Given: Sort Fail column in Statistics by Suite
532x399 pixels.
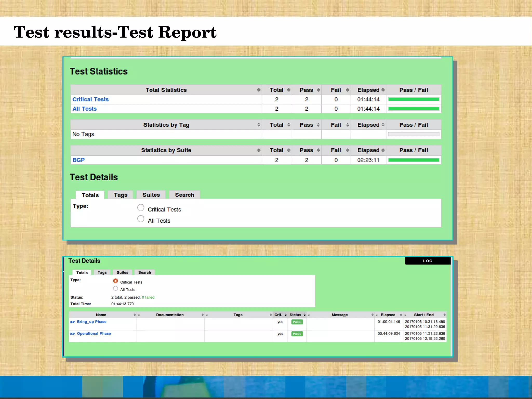Looking at the screenshot, I should (347, 150).
